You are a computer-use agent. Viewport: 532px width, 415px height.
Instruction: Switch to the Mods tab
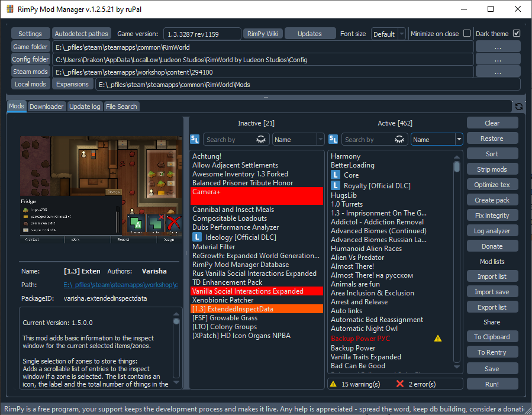click(17, 106)
